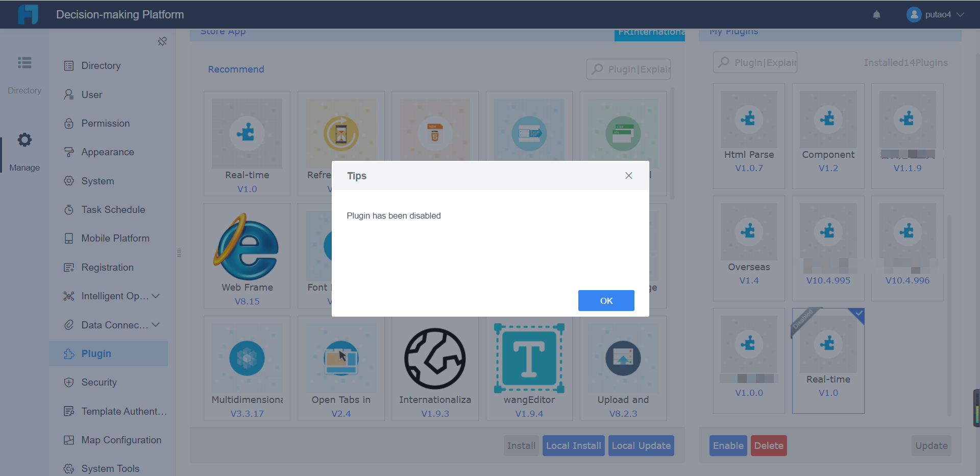Image resolution: width=980 pixels, height=476 pixels.
Task: Unpin the side menu with the pin icon
Action: pyautogui.click(x=162, y=41)
